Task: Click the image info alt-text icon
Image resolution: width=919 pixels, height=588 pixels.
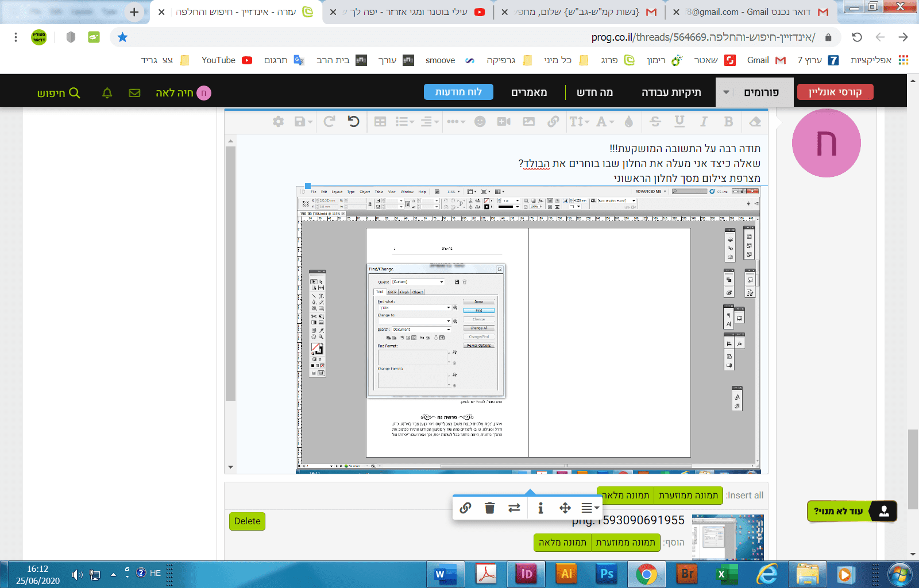Action: [x=540, y=508]
